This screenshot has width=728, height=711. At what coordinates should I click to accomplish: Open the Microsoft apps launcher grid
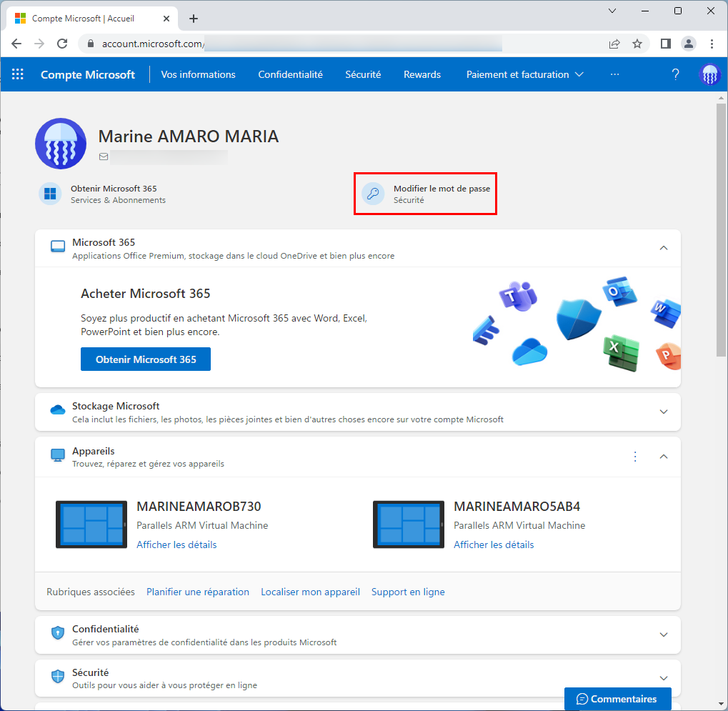click(x=18, y=74)
